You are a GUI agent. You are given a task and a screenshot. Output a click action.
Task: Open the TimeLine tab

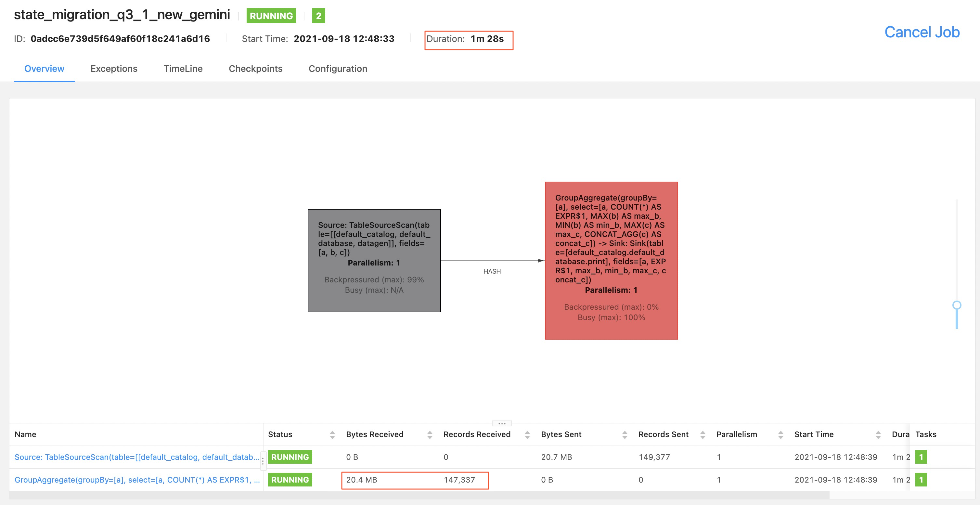(183, 69)
